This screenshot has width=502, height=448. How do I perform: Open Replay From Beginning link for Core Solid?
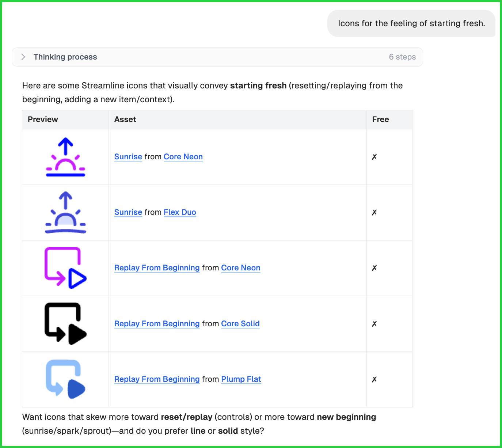pyautogui.click(x=157, y=324)
